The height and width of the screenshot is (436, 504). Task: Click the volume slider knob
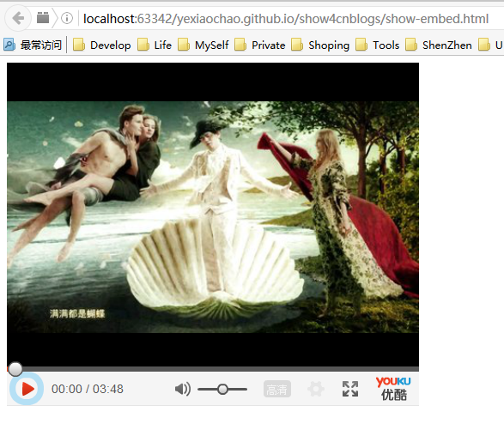[x=222, y=389]
